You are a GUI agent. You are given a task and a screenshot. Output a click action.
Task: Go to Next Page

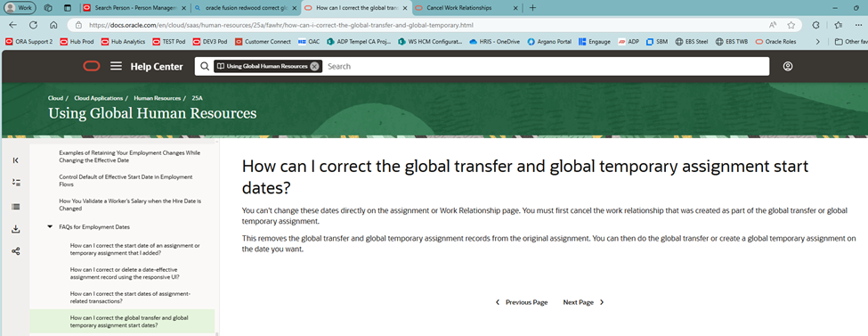click(x=583, y=302)
